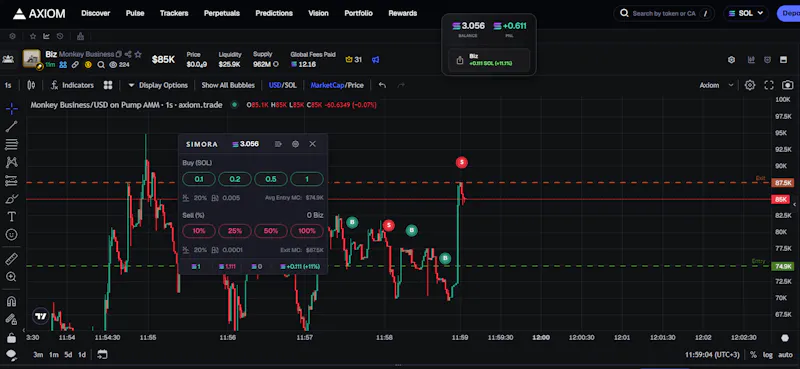This screenshot has height=369, width=800.
Task: Select the pattern drawing tool
Action: [11, 162]
